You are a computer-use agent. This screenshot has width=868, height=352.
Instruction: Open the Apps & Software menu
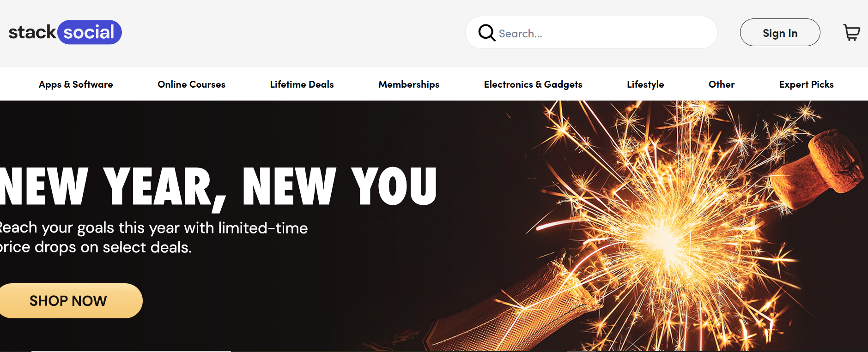76,84
